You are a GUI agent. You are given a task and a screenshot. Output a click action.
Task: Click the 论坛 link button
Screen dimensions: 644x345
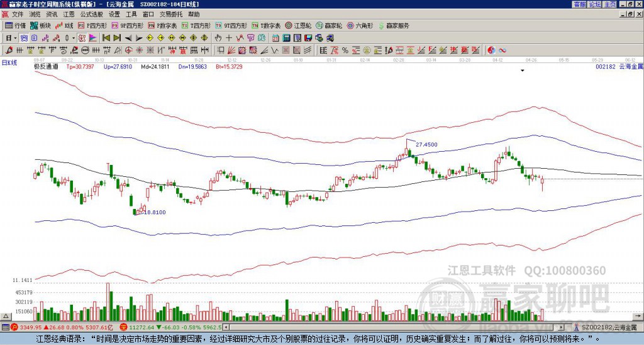coord(594,4)
